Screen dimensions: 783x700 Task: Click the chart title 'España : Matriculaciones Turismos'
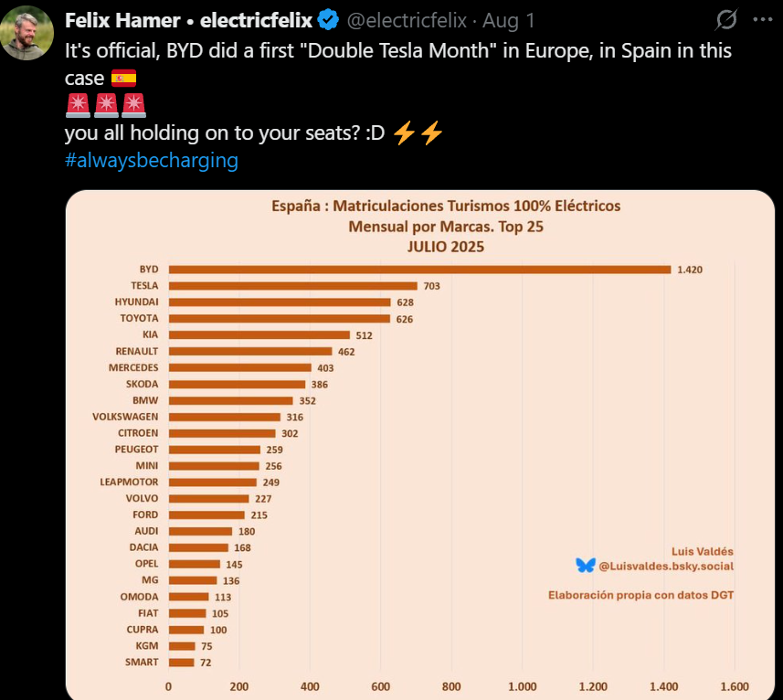[x=446, y=206]
